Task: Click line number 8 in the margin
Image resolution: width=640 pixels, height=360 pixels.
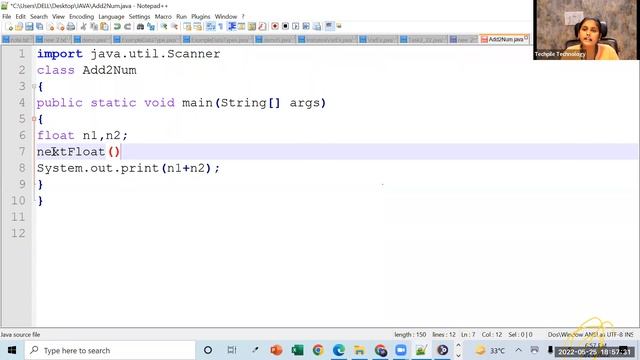Action: [21, 168]
